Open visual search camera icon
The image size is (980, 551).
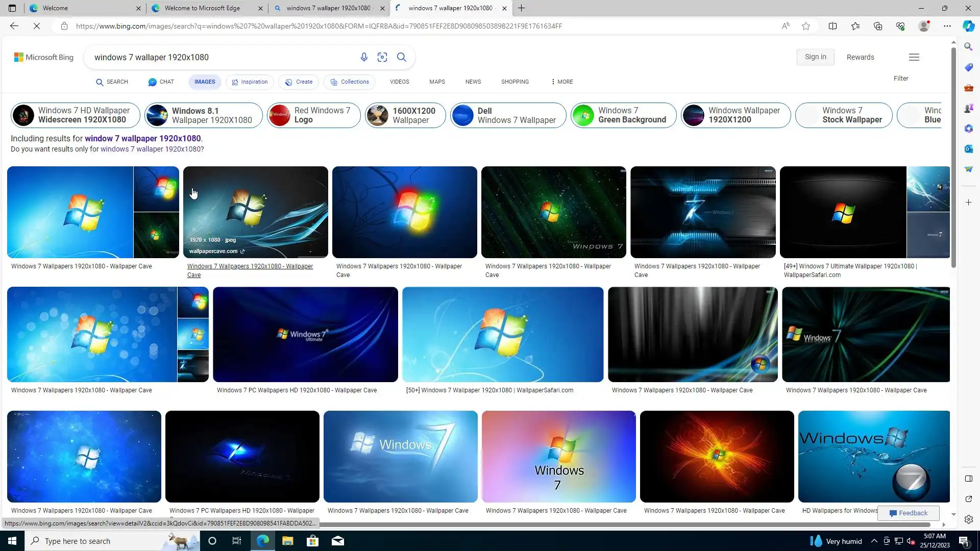click(x=382, y=57)
